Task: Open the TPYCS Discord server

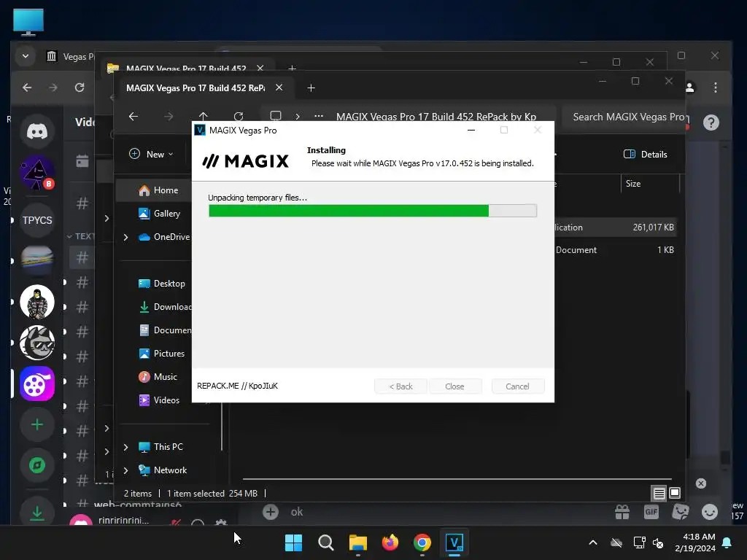Action: click(36, 220)
